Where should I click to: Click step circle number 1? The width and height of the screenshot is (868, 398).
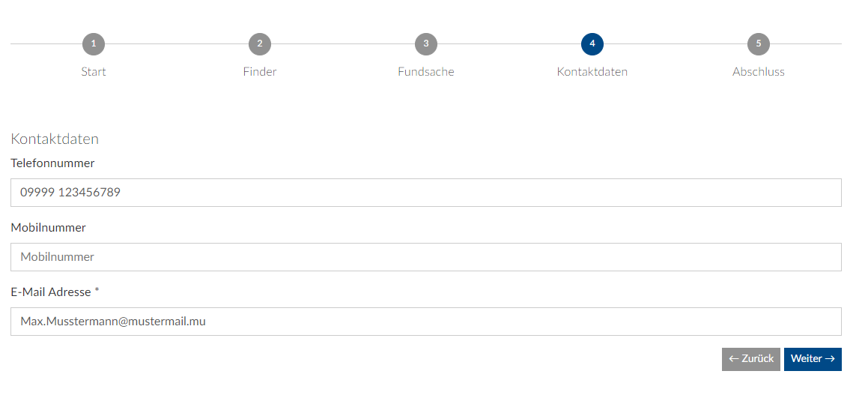[x=94, y=44]
